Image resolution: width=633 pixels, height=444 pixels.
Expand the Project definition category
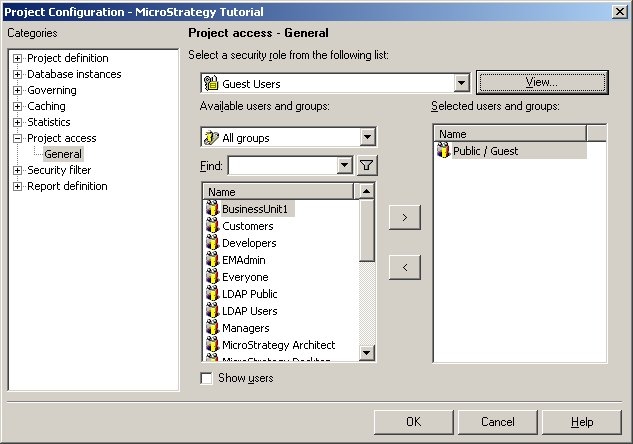[17, 58]
